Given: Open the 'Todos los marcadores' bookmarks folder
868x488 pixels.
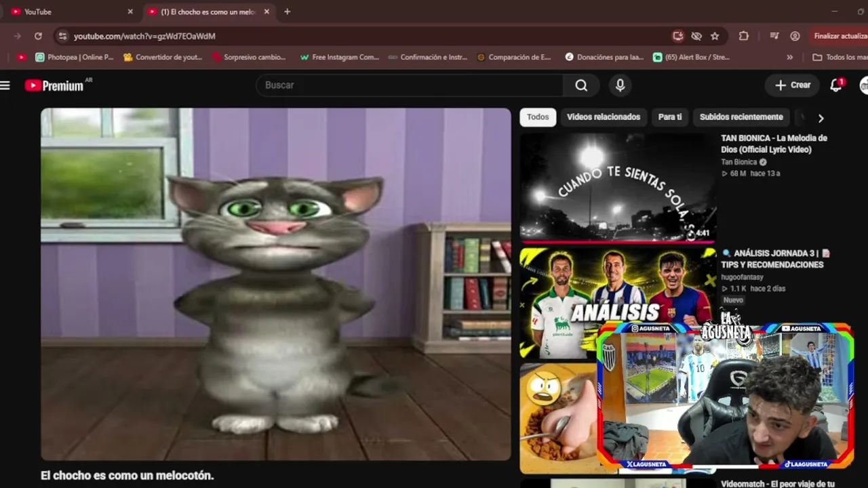Looking at the screenshot, I should 840,57.
